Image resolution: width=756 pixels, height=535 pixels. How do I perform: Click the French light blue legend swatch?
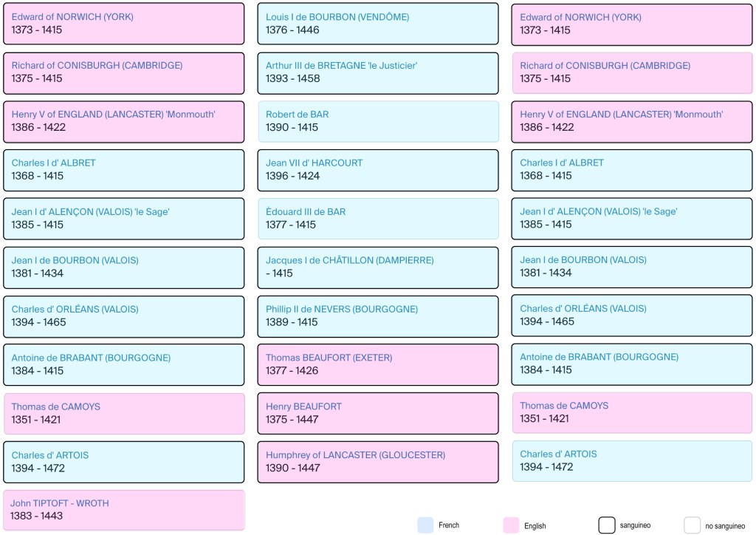pos(425,525)
